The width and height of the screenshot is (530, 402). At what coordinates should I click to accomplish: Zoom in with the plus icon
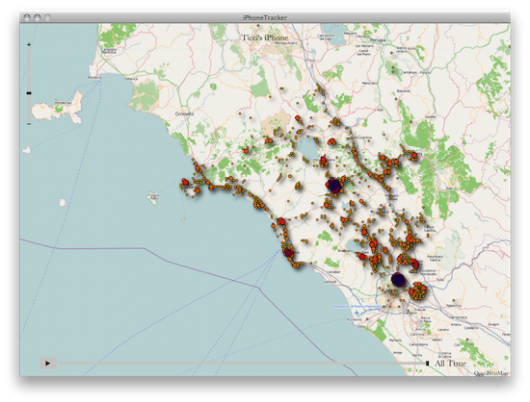click(x=29, y=45)
